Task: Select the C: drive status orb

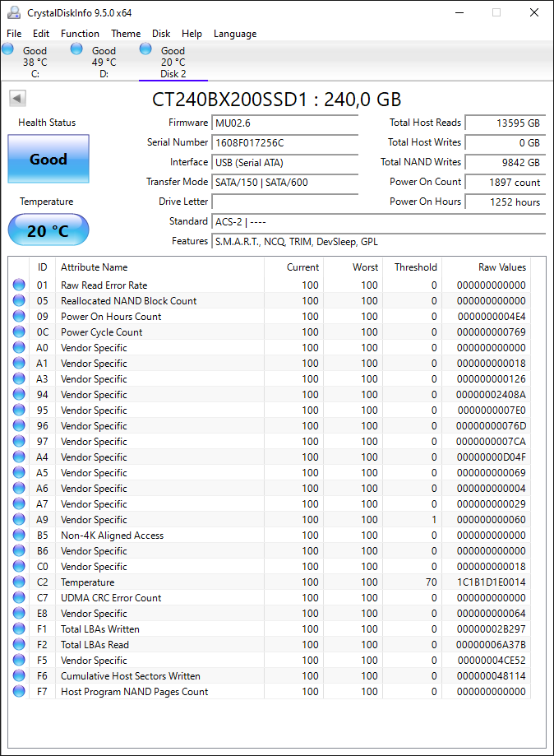Action: tap(7, 49)
